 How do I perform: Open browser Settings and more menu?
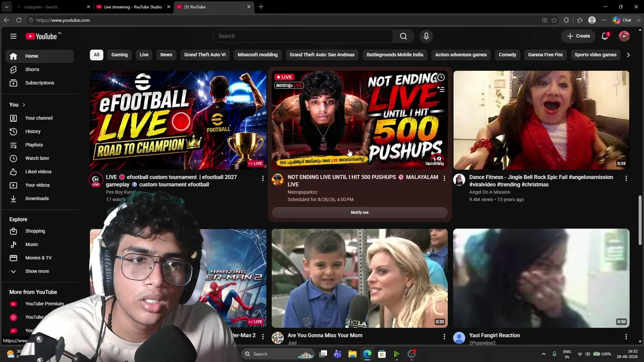(x=604, y=20)
